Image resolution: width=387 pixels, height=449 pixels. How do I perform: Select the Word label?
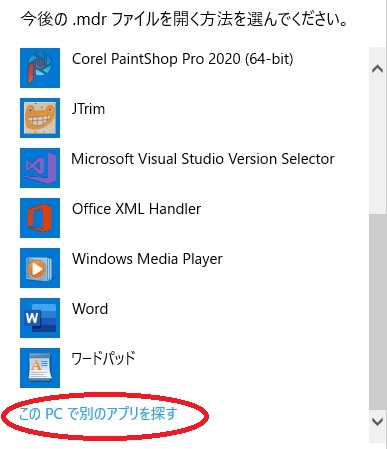tap(90, 309)
